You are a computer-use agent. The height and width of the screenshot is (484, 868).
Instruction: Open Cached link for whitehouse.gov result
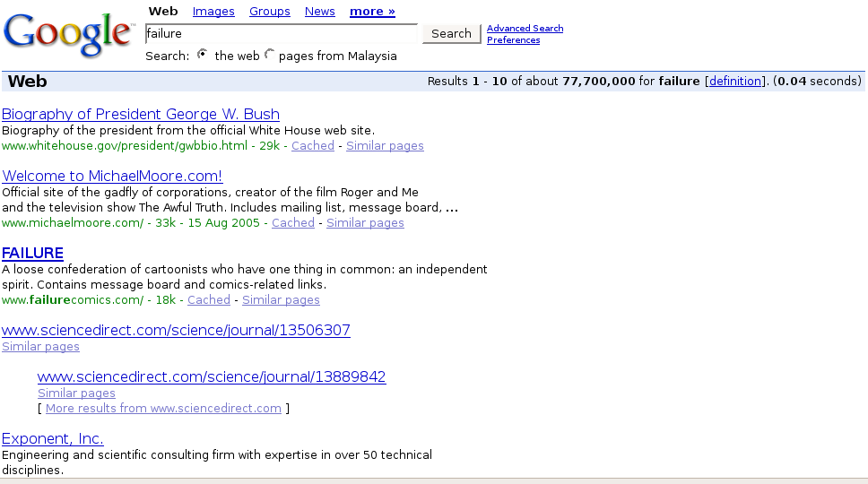pos(313,145)
